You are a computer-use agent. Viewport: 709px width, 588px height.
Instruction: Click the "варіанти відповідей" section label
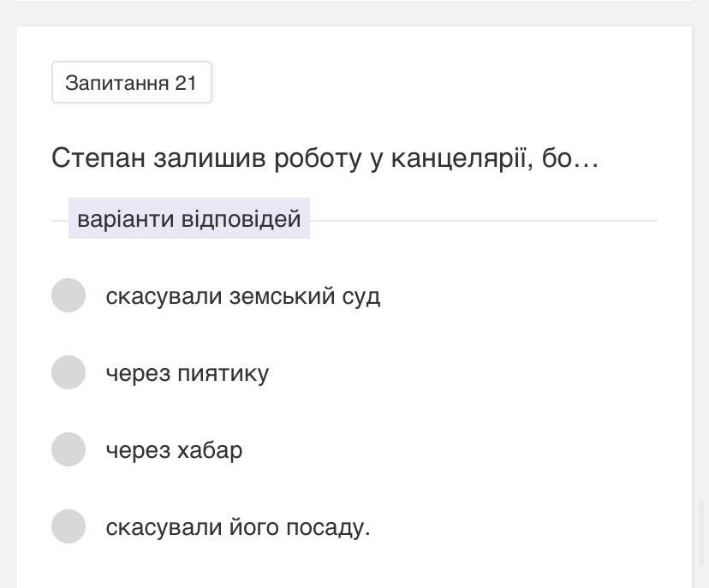pyautogui.click(x=188, y=219)
